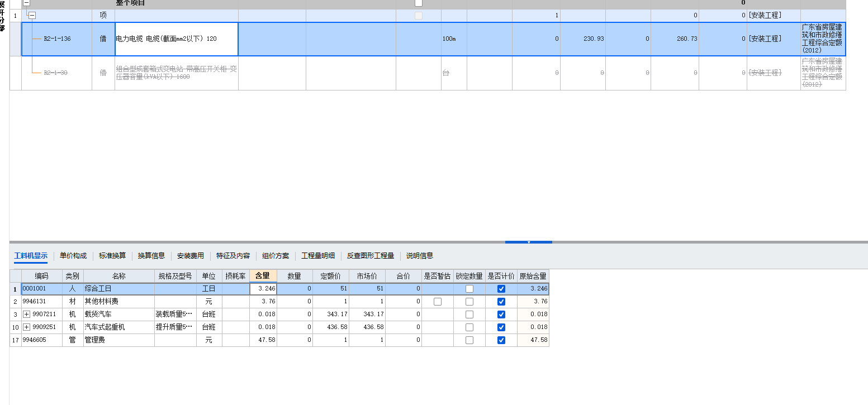The image size is (868, 405).
Task: Expand the 9909251 汽车式起重机 row
Action: 26,327
